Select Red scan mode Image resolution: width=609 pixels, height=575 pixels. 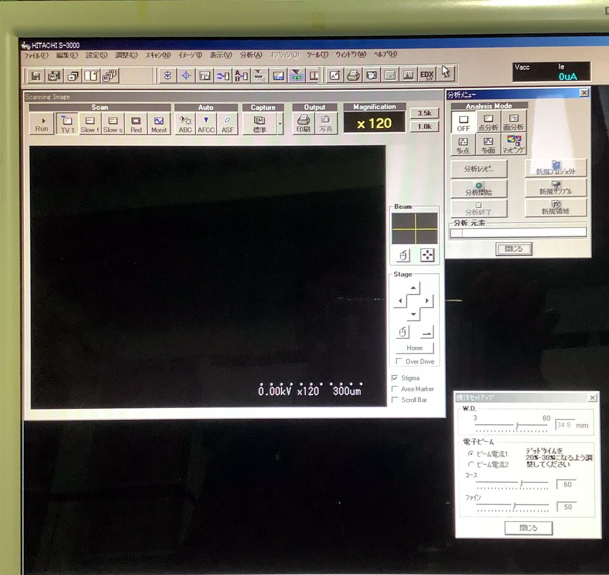click(x=136, y=124)
